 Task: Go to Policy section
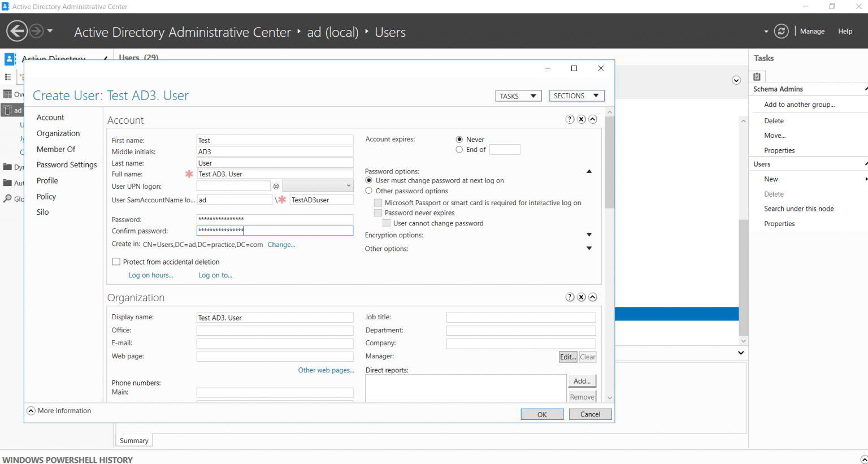tap(46, 197)
